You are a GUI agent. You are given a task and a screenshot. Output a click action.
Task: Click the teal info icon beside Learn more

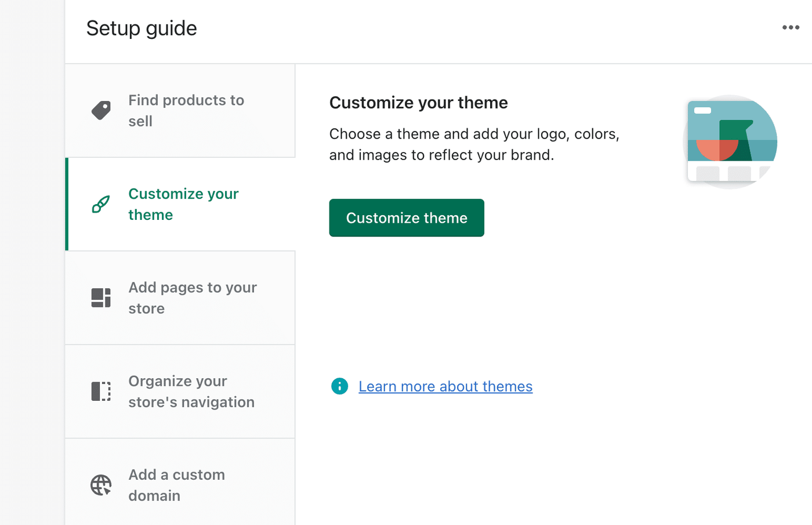point(339,386)
